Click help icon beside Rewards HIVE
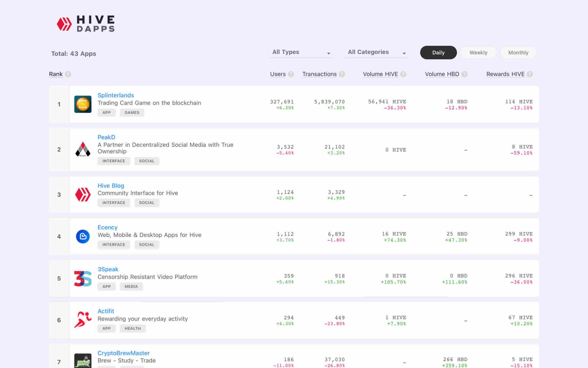 [530, 74]
